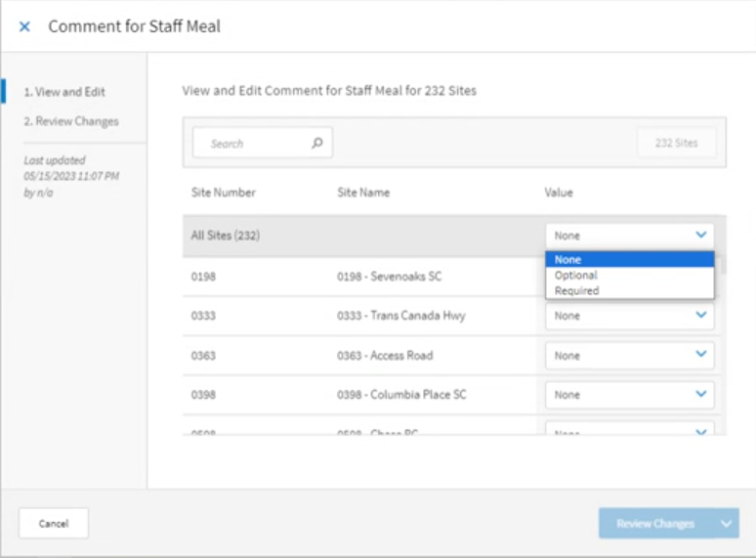Click site number 0398
Screen dimensions: 756x558
pos(203,395)
